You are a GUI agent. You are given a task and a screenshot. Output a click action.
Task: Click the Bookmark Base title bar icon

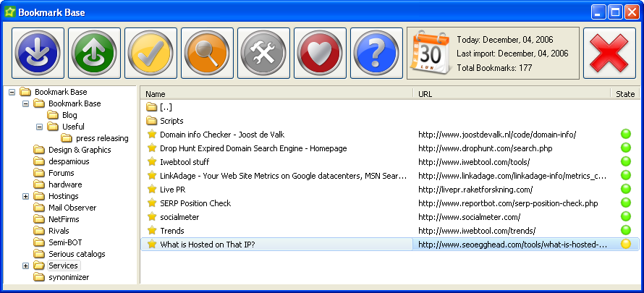(x=9, y=12)
